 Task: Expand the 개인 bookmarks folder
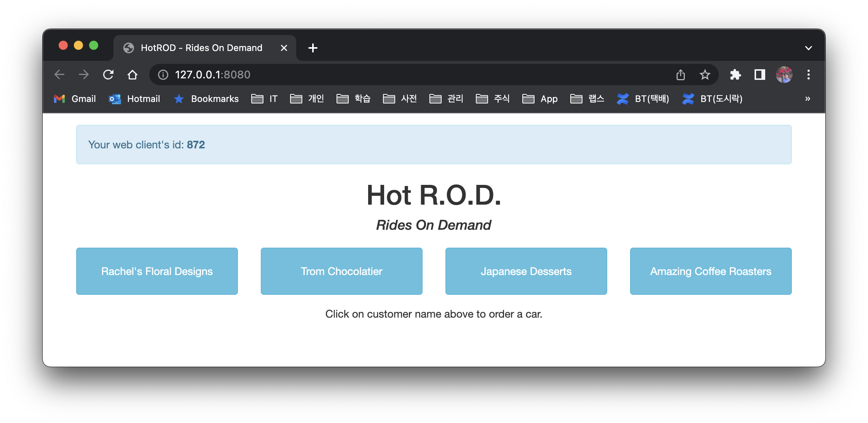[307, 99]
